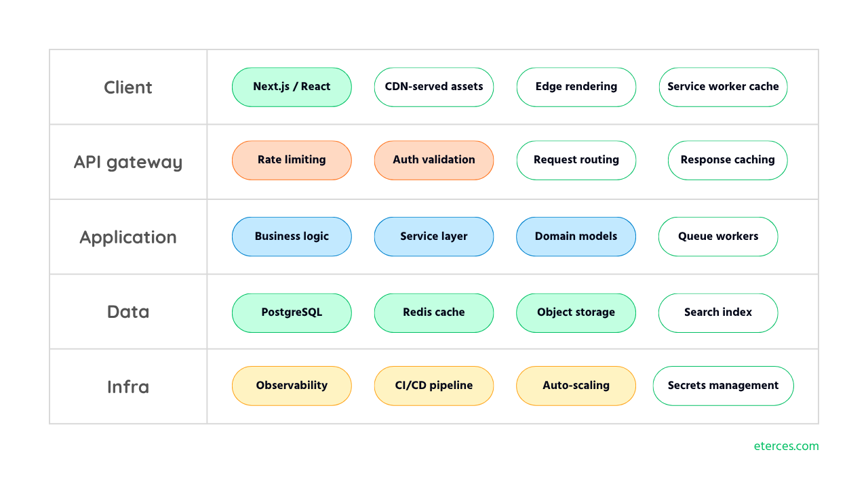This screenshot has width=868, height=488.
Task: Select the Service worker cache pill
Action: [x=723, y=87]
